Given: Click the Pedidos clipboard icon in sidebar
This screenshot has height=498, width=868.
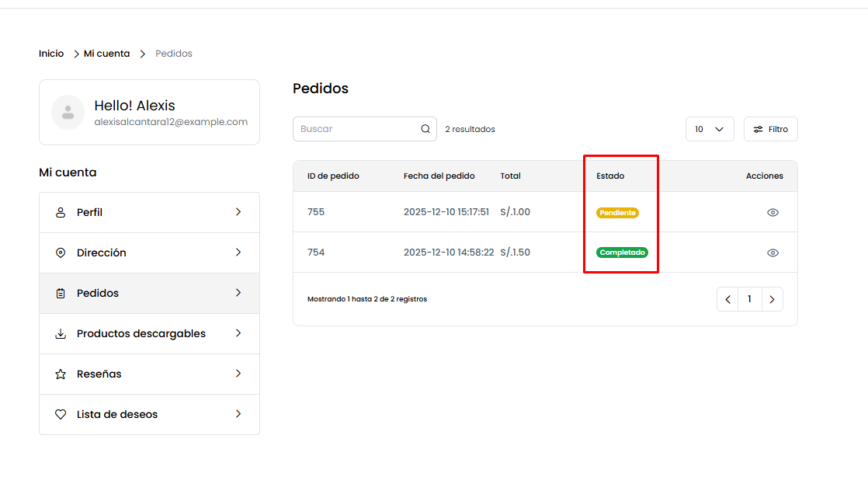Looking at the screenshot, I should 61,294.
